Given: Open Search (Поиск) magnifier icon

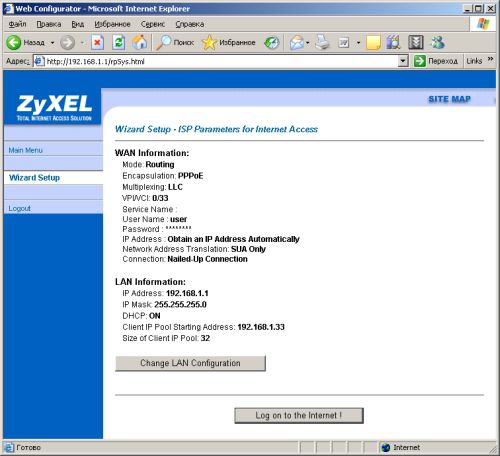Looking at the screenshot, I should [x=164, y=43].
